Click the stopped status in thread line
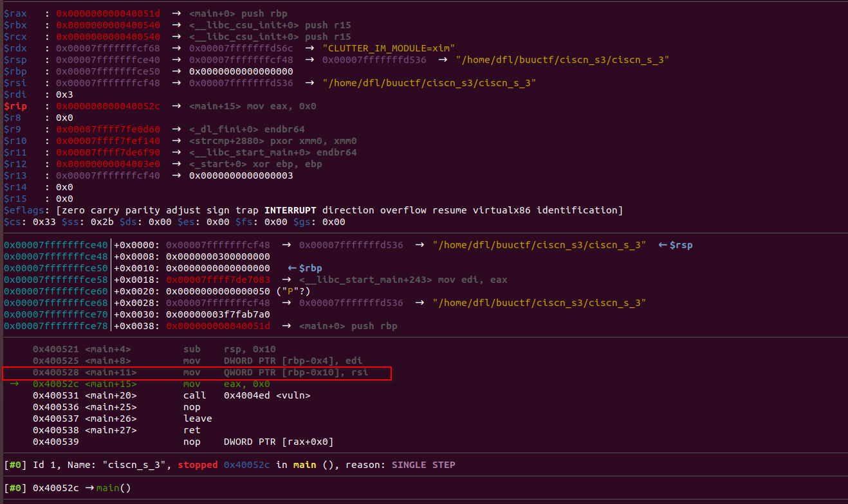Viewport: 848px width, 504px height. tap(198, 465)
